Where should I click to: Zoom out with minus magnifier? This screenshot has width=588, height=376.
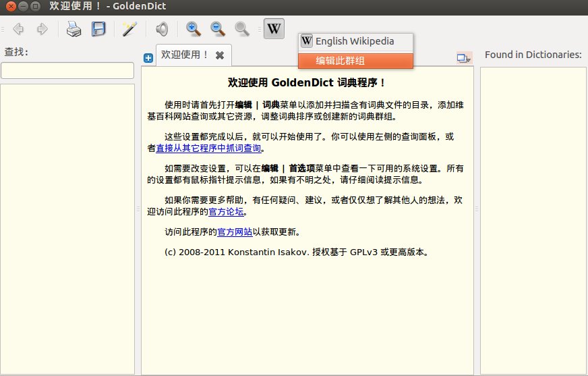point(218,29)
